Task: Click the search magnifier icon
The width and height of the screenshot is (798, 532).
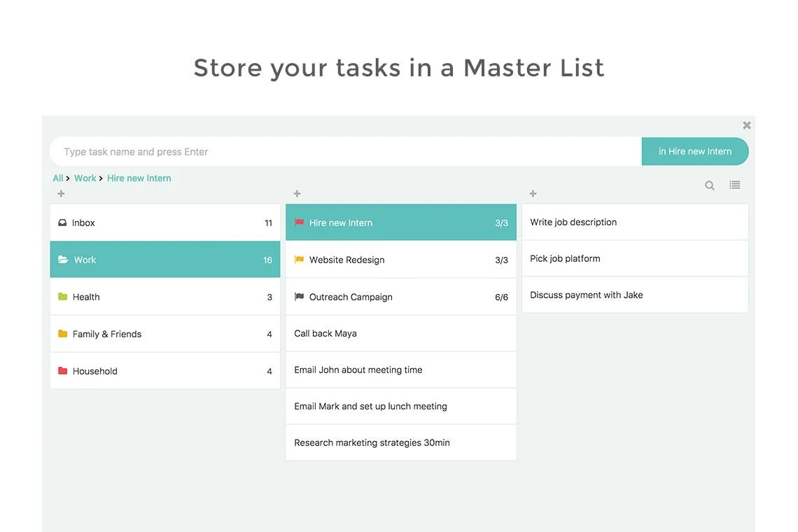Action: pyautogui.click(x=709, y=185)
